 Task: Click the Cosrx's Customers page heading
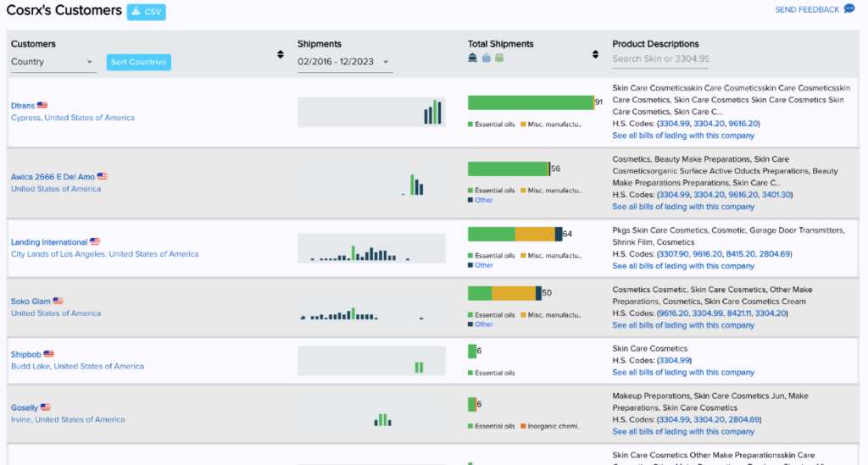[64, 10]
